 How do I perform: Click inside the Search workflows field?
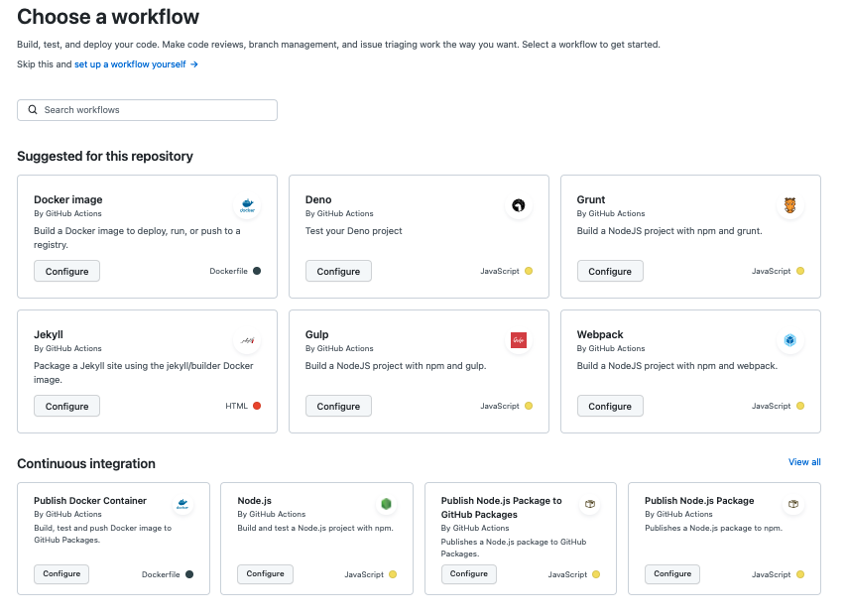(147, 109)
